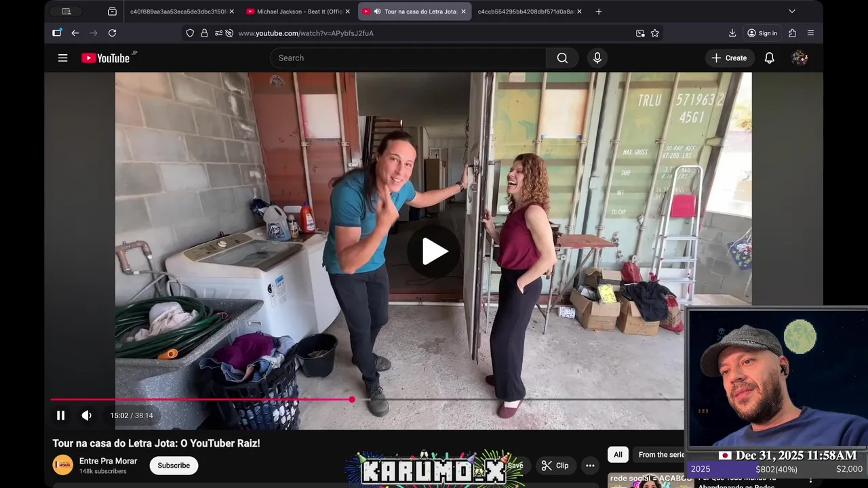Click the Clip scissors button
The height and width of the screenshot is (488, 868).
pyautogui.click(x=555, y=466)
